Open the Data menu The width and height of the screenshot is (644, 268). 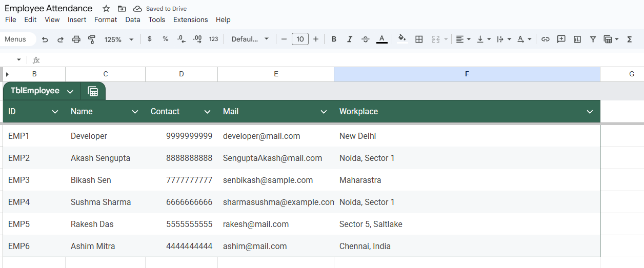pos(132,19)
